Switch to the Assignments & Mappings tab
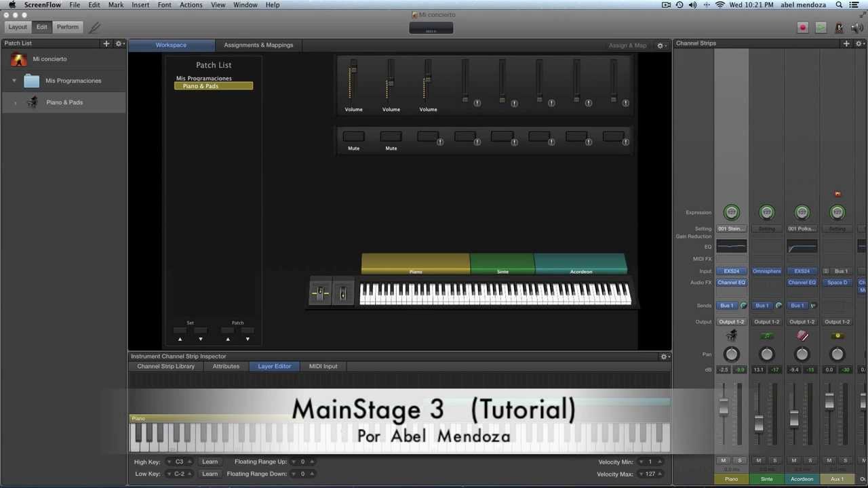The image size is (868, 488). [258, 45]
